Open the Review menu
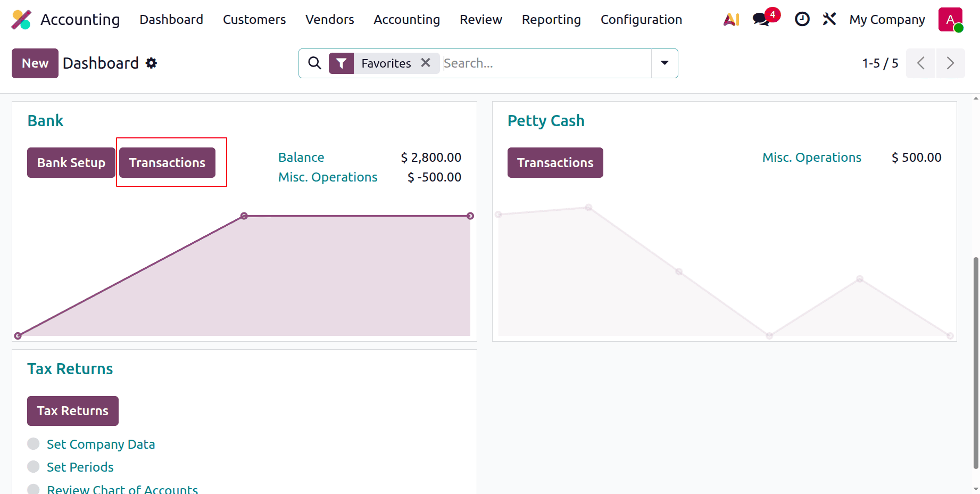The width and height of the screenshot is (980, 494). (481, 20)
